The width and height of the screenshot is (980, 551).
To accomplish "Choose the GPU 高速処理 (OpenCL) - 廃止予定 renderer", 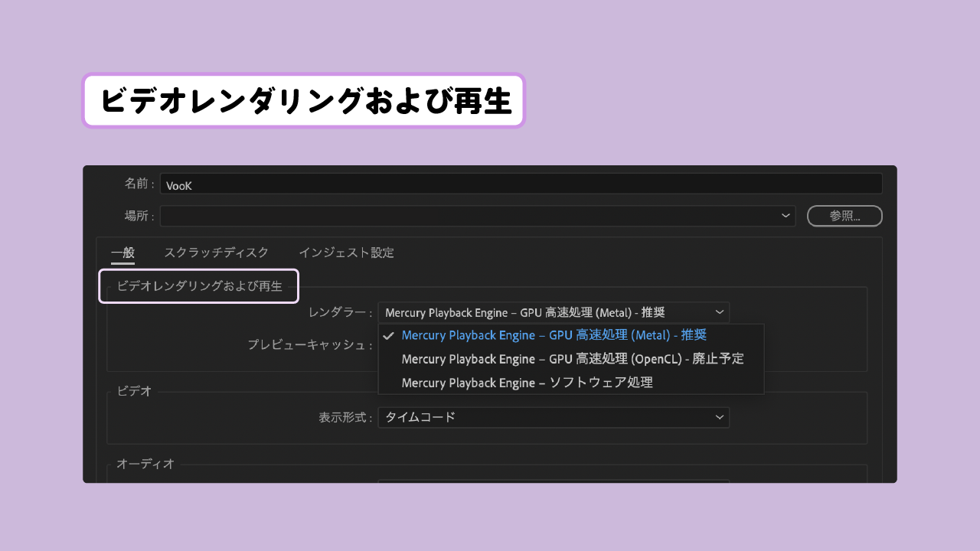I will point(570,358).
